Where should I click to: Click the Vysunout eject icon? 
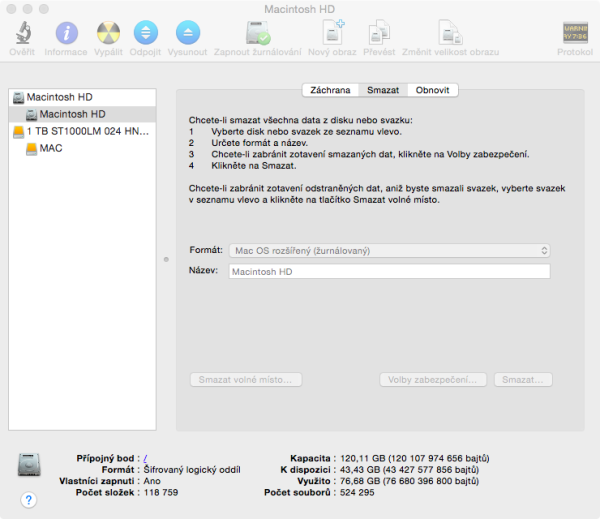(x=187, y=34)
